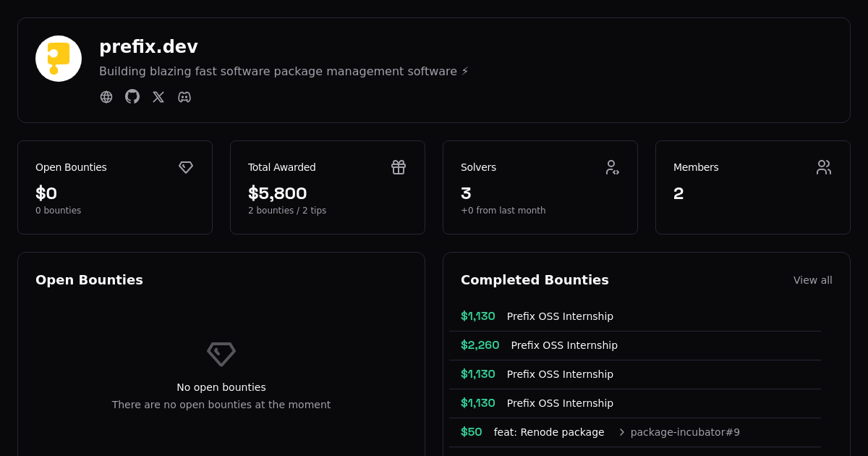This screenshot has width=868, height=456.
Task: Click the feat: Renode package bounty
Action: coord(549,432)
